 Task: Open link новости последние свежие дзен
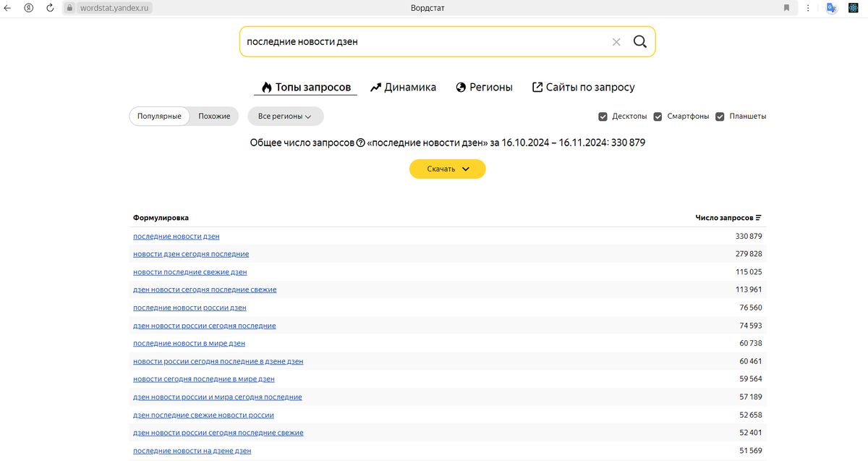point(190,272)
